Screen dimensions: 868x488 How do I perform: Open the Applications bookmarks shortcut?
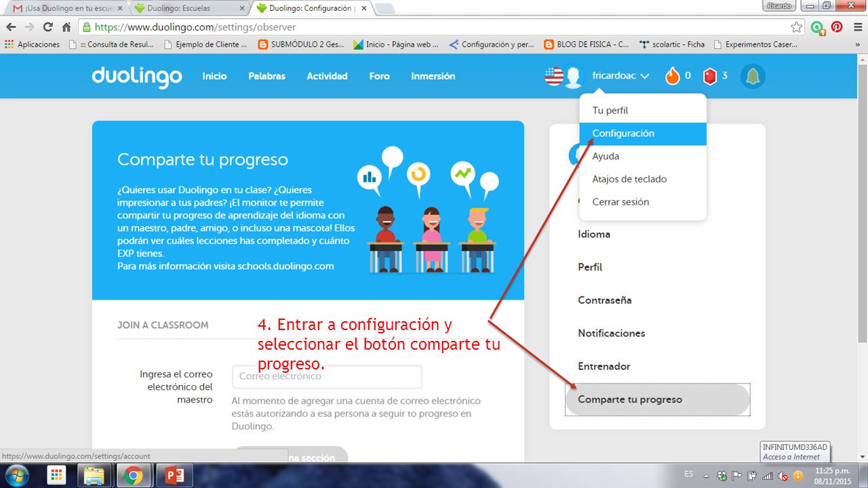point(32,45)
